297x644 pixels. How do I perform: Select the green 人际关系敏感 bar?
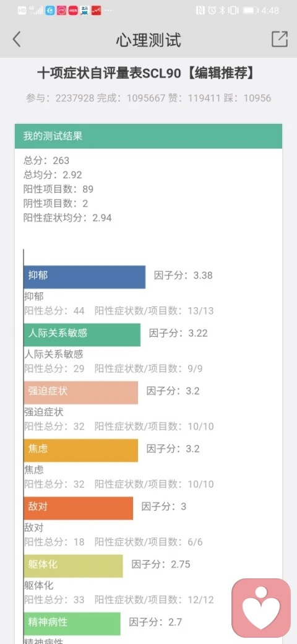click(82, 335)
